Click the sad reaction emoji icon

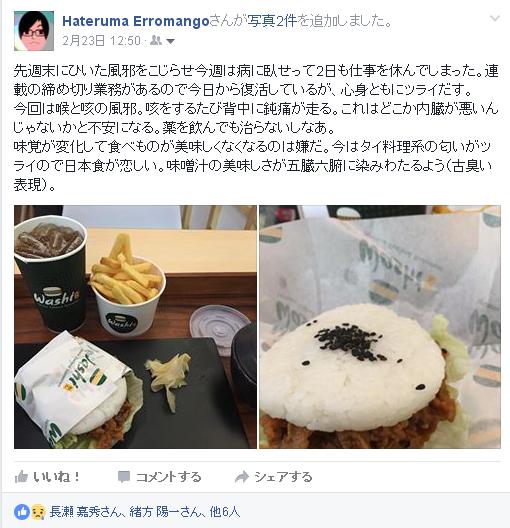click(x=38, y=512)
